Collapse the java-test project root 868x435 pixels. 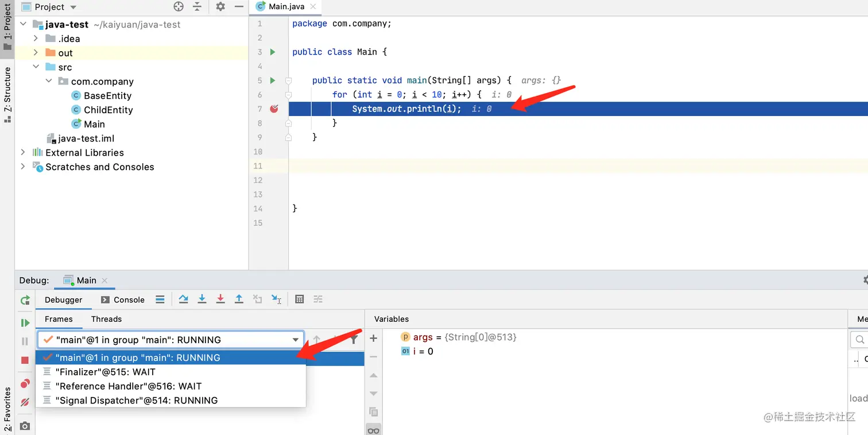point(23,24)
